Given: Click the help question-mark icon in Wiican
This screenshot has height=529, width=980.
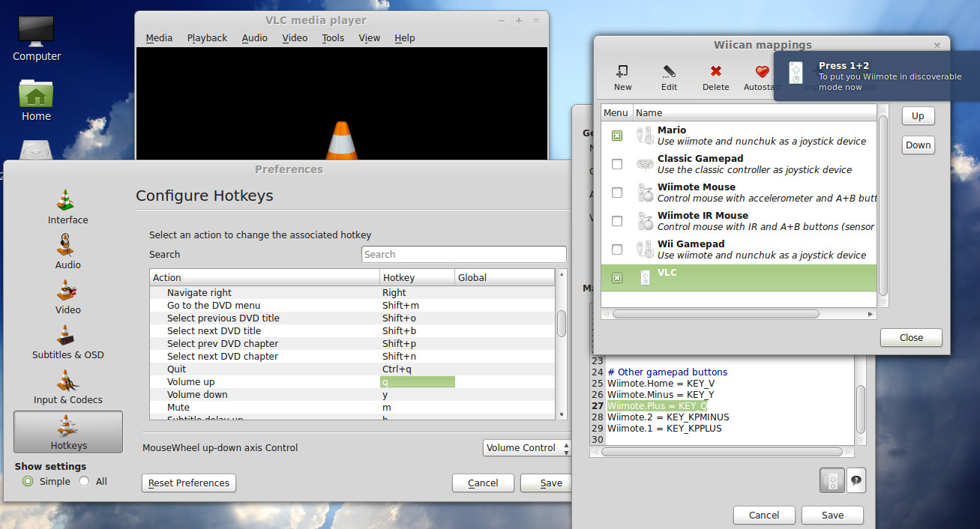Looking at the screenshot, I should point(856,480).
